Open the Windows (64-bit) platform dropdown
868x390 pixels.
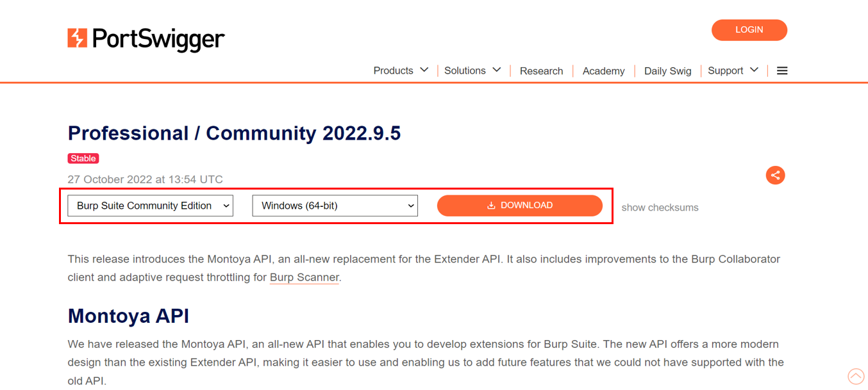(x=335, y=206)
